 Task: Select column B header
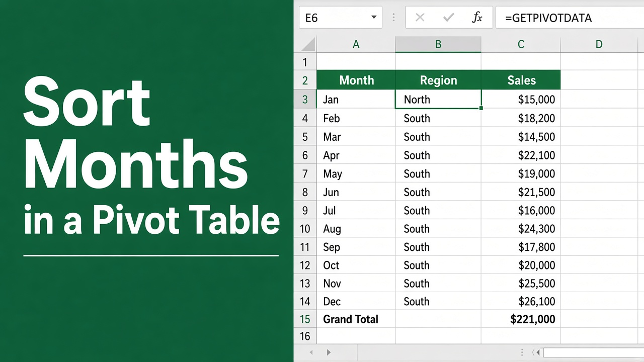[x=438, y=44]
